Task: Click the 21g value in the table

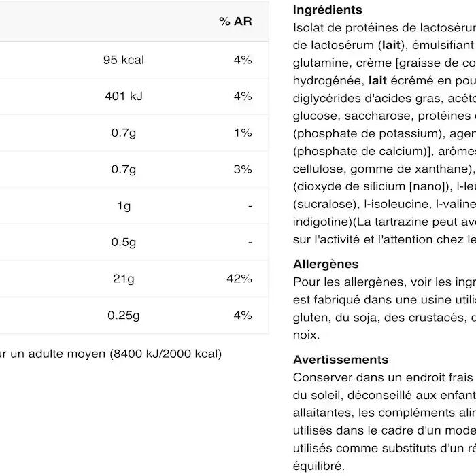Action: tap(123, 279)
